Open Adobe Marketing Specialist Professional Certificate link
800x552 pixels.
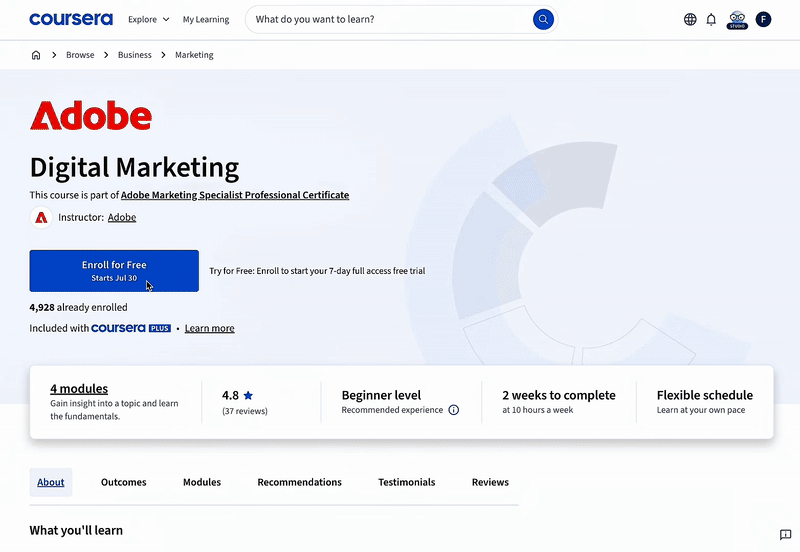pyautogui.click(x=235, y=195)
